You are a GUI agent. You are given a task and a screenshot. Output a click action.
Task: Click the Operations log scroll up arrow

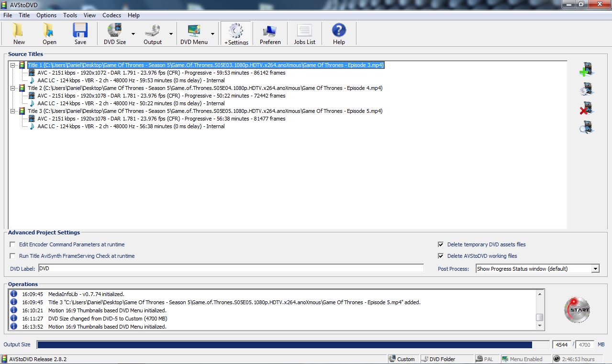[540, 294]
